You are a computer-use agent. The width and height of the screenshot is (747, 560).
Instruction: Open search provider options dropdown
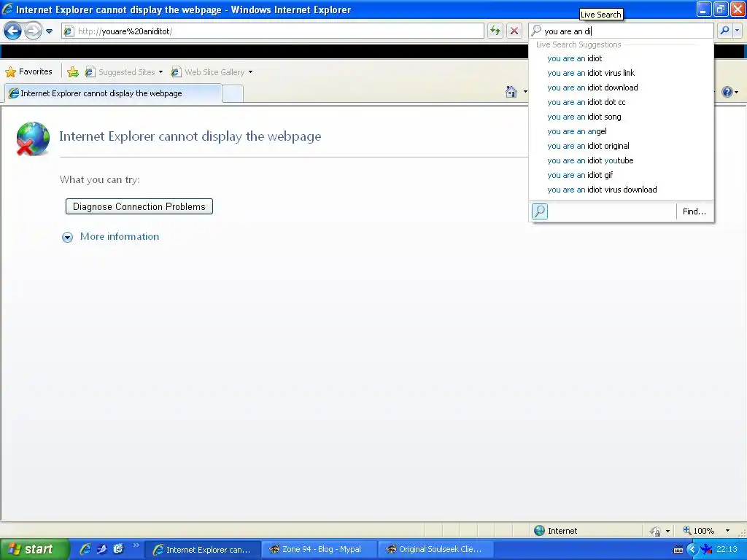[738, 31]
